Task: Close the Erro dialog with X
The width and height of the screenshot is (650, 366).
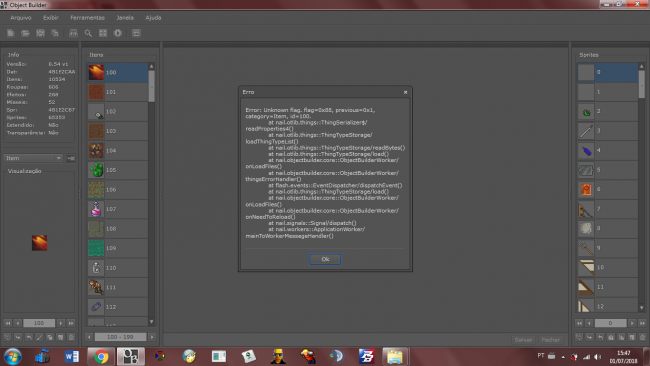Action: pyautogui.click(x=405, y=92)
